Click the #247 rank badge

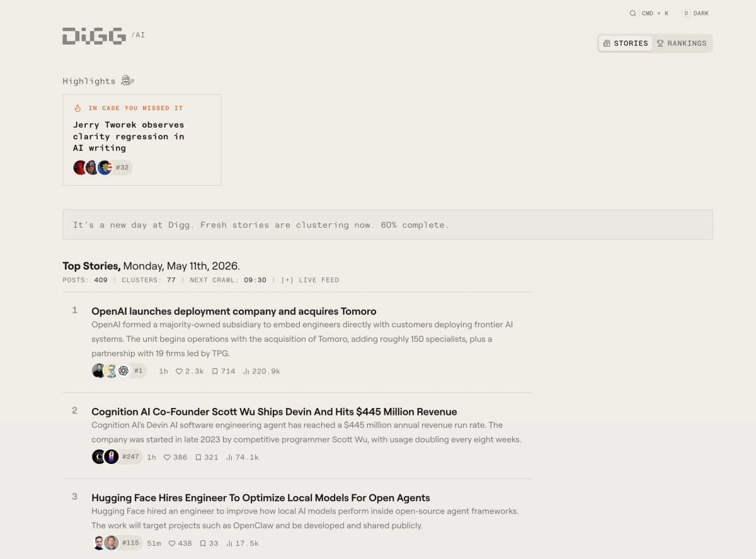point(130,457)
